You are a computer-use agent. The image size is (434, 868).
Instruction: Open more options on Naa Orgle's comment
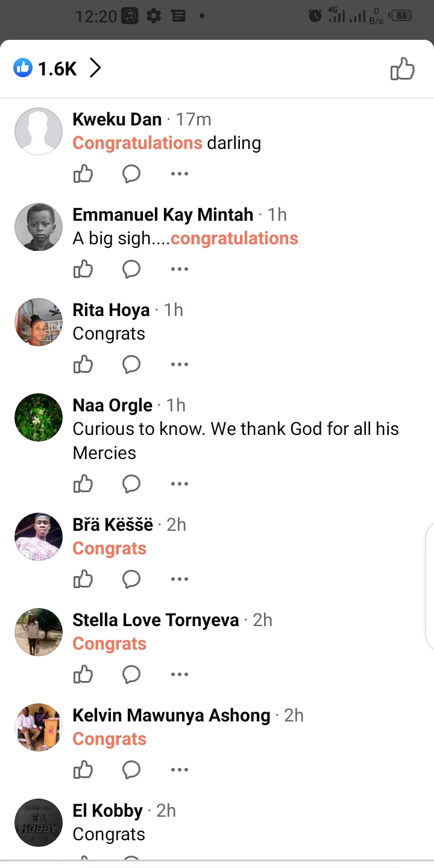179,484
